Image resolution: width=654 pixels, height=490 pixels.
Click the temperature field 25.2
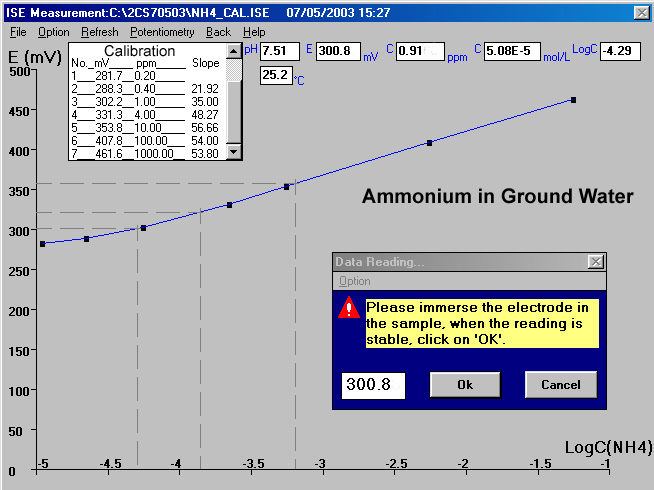(276, 75)
